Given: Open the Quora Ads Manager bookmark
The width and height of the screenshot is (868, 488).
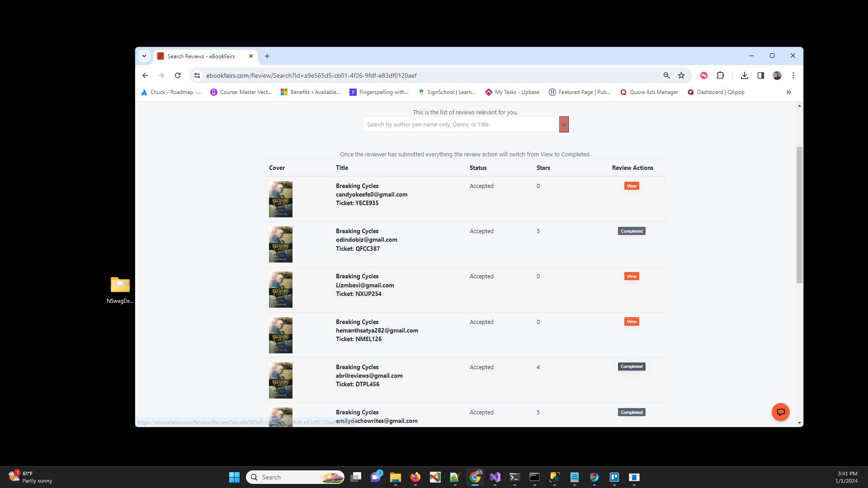Looking at the screenshot, I should (649, 92).
